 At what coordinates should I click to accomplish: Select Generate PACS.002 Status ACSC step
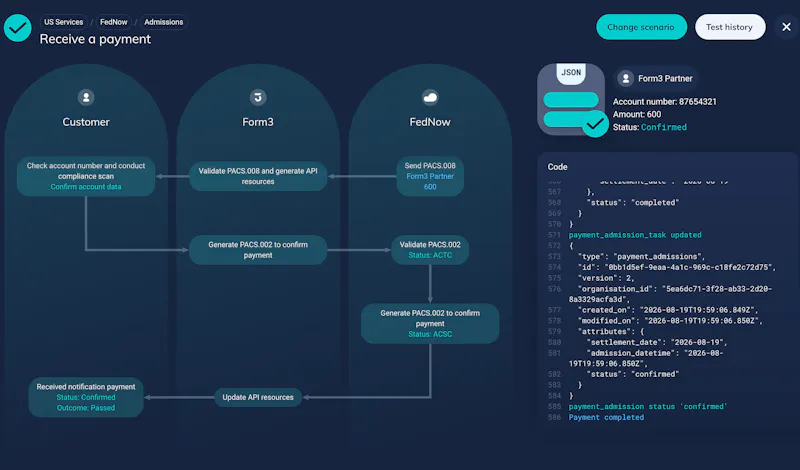[430, 324]
